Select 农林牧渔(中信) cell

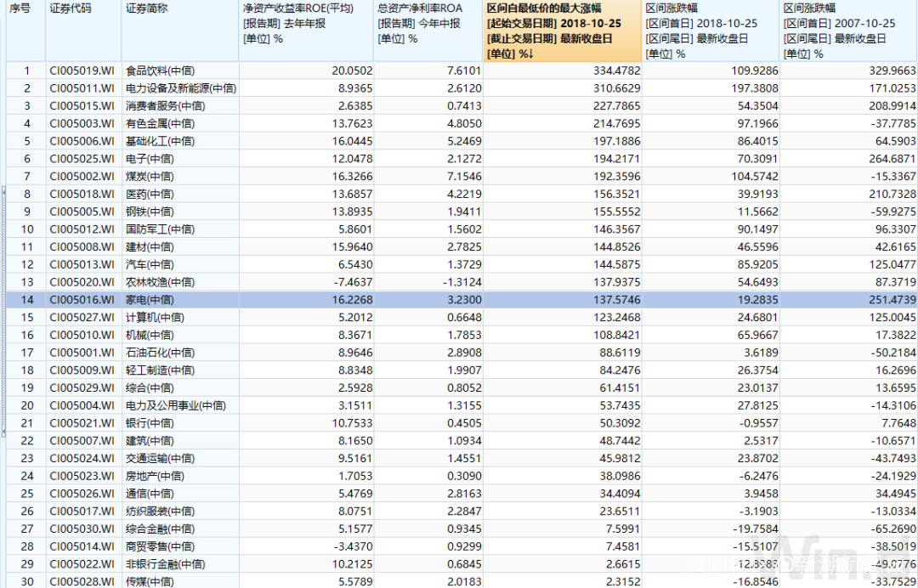tap(160, 282)
